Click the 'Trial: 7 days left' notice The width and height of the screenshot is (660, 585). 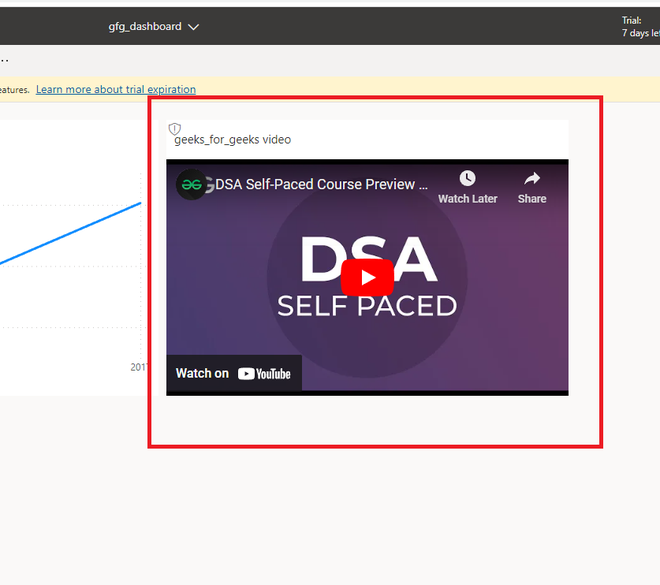coord(641,27)
